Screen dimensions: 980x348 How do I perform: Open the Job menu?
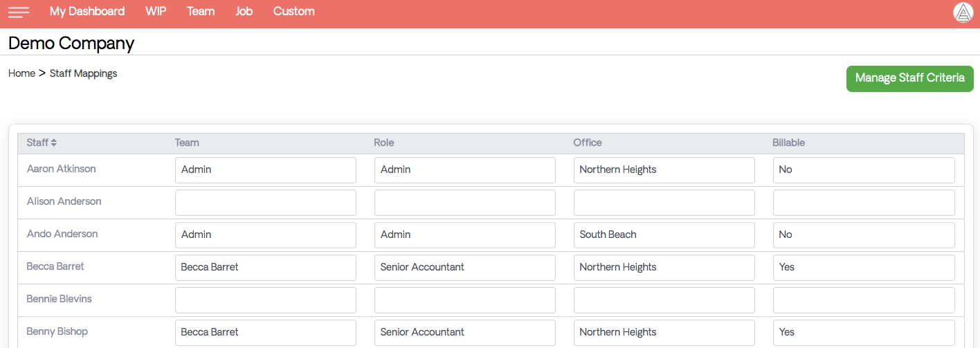[x=244, y=11]
